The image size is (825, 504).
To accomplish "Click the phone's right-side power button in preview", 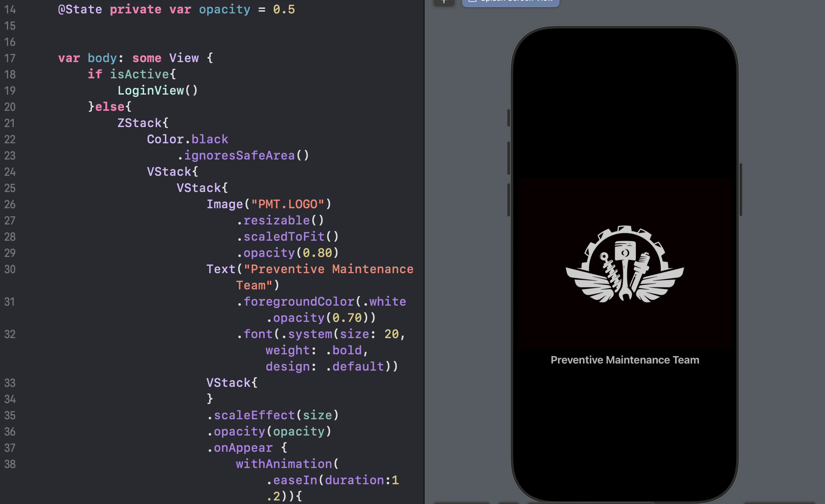I will 741,189.
